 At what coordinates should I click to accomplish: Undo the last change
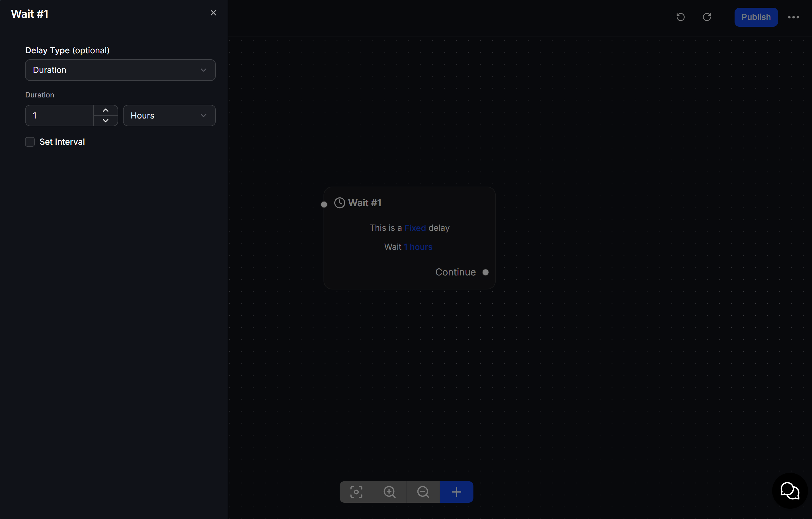680,17
